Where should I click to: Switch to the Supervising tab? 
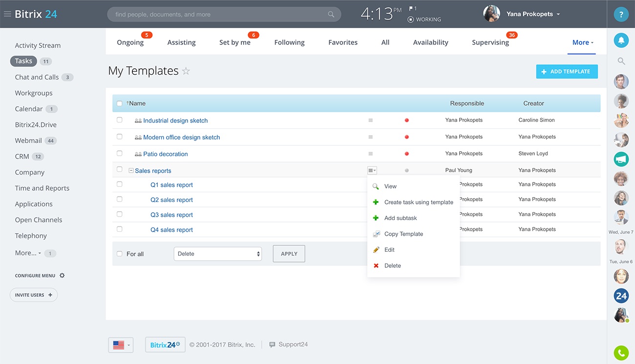point(490,42)
